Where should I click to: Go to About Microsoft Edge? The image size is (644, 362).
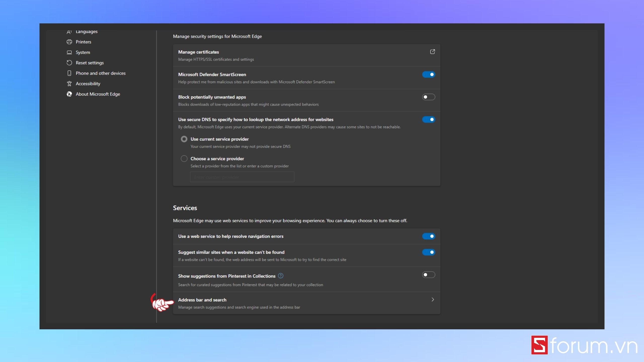point(98,94)
